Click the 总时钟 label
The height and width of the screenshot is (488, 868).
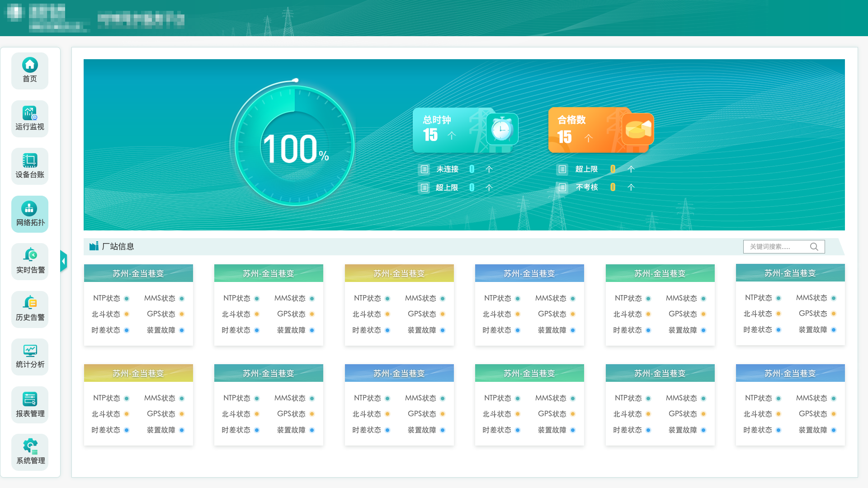tap(437, 120)
